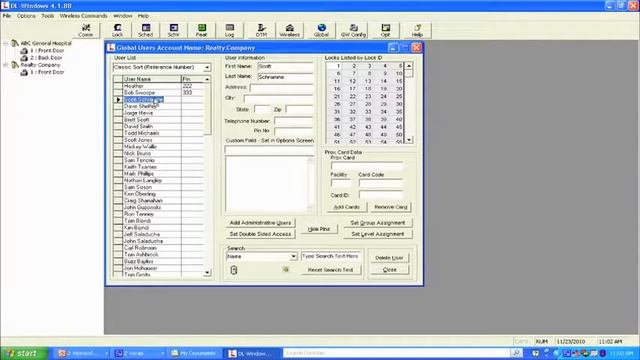Click the Reset Search Text button

[x=330, y=270]
